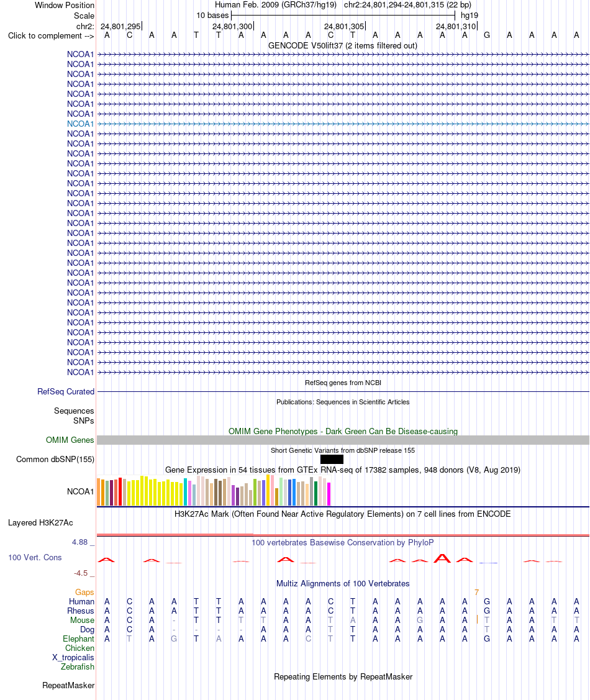Viewport: 590px width, 700px height.
Task: Click the gray OMIM Genes bar
Action: click(343, 440)
